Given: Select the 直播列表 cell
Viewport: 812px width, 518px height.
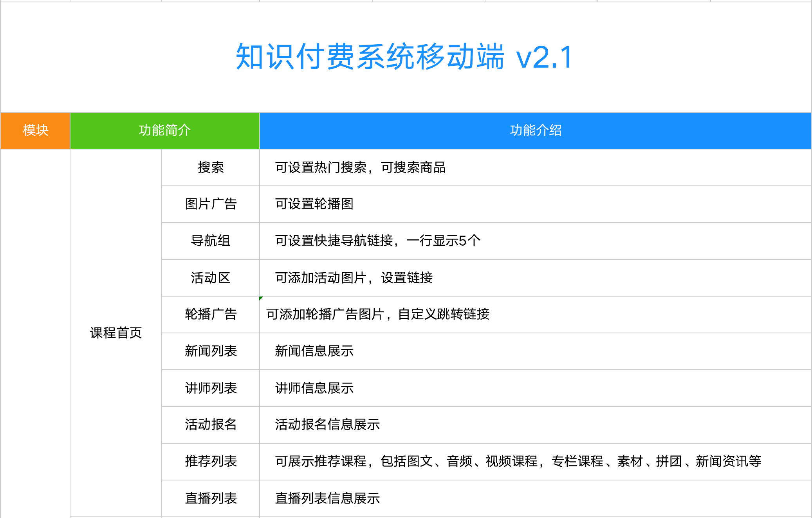Looking at the screenshot, I should [211, 498].
